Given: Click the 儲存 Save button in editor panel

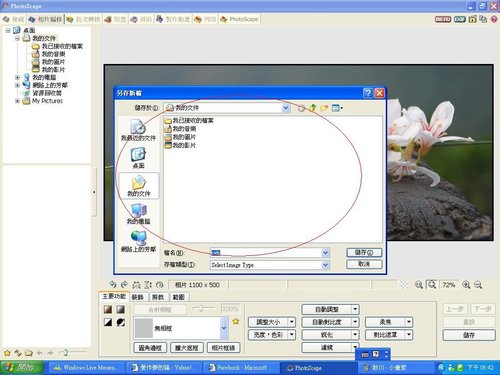Looking at the screenshot, I should tap(469, 335).
